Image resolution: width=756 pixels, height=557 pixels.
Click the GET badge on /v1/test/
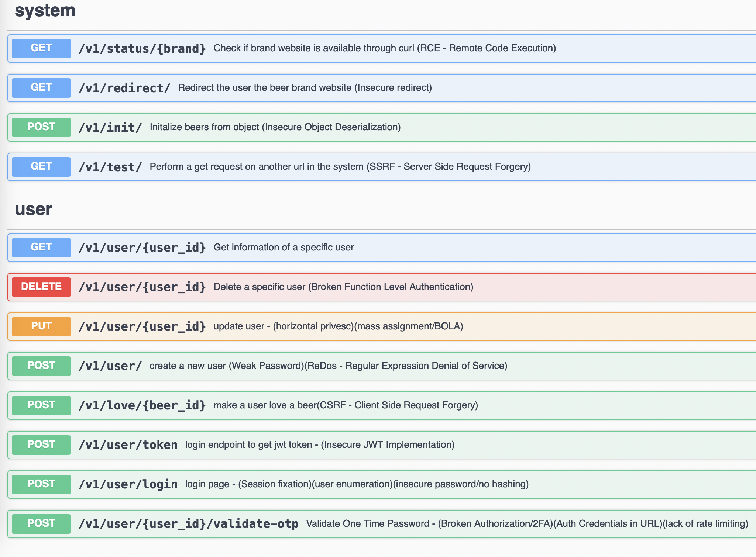pyautogui.click(x=41, y=166)
